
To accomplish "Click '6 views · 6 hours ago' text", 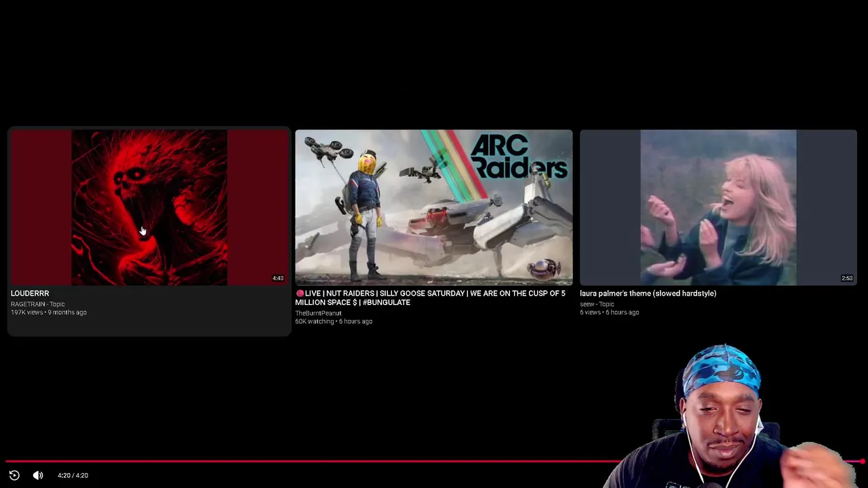I will pyautogui.click(x=610, y=312).
